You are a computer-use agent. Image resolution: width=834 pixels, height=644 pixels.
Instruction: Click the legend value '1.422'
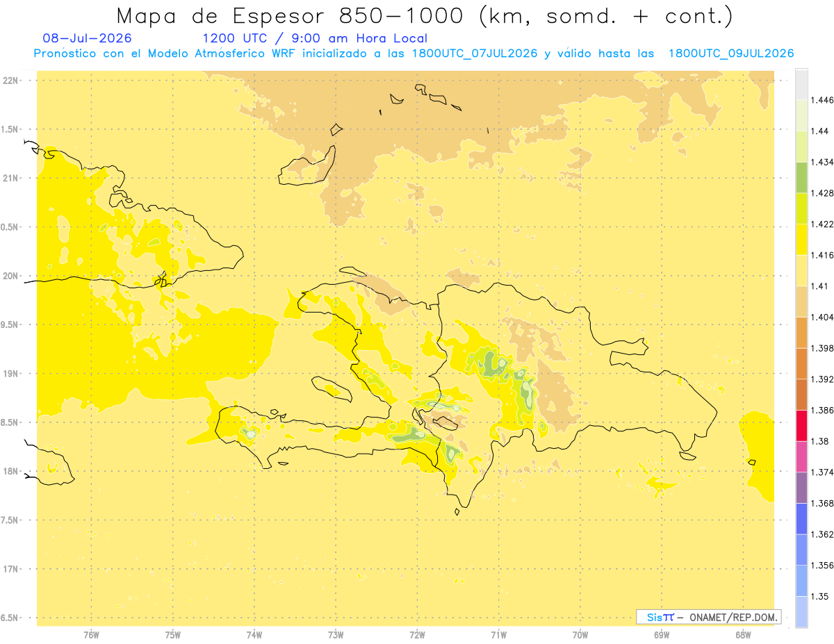click(821, 224)
